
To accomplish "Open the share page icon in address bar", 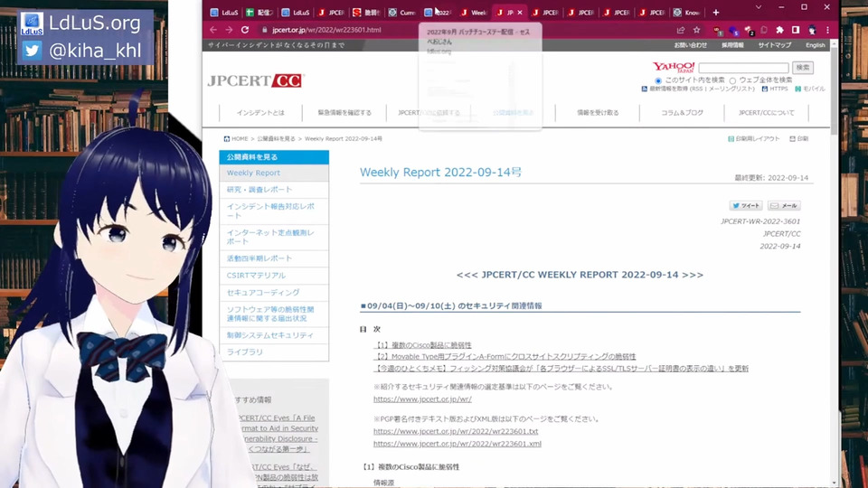I will [681, 30].
